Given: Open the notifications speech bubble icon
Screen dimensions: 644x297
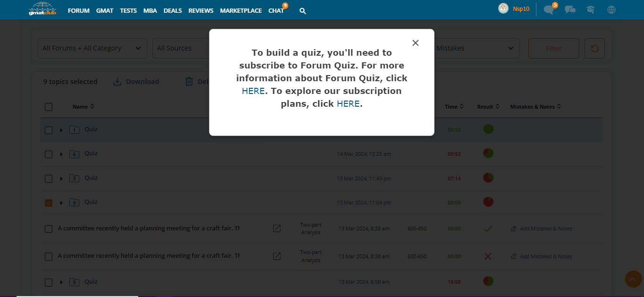Looking at the screenshot, I should tap(548, 9).
